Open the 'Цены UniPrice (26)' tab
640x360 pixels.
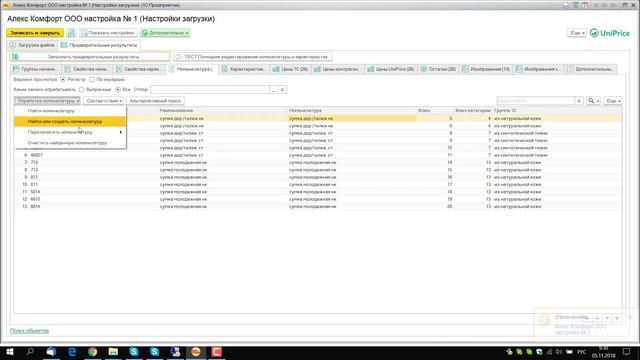[391, 69]
